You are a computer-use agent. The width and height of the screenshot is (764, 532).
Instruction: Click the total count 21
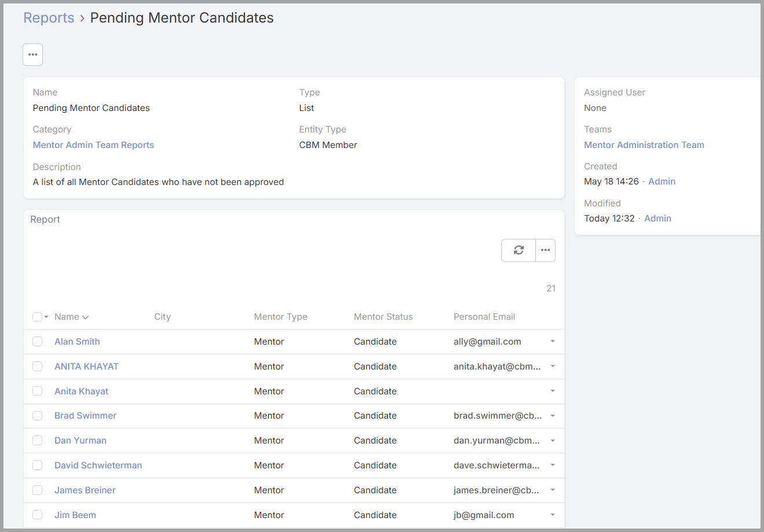[551, 289]
